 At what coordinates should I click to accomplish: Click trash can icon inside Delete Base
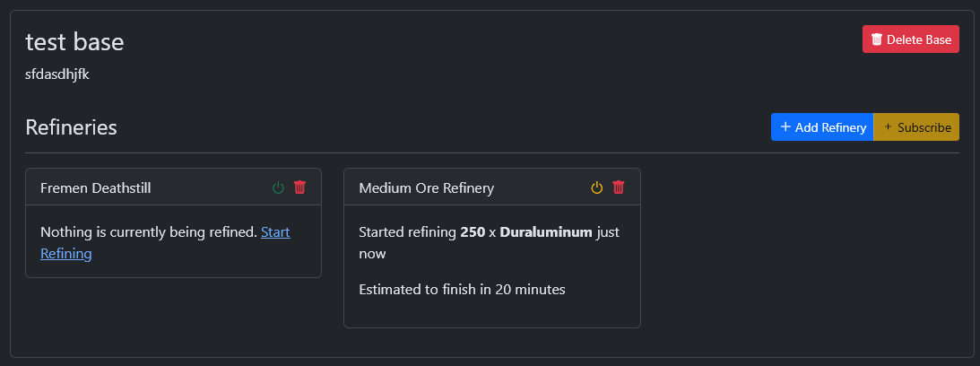coord(877,39)
